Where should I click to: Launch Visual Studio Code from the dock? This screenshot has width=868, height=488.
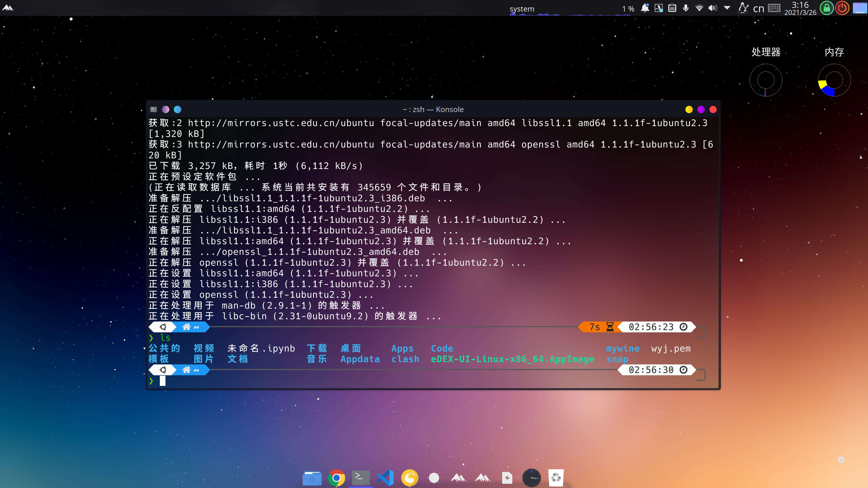[385, 478]
